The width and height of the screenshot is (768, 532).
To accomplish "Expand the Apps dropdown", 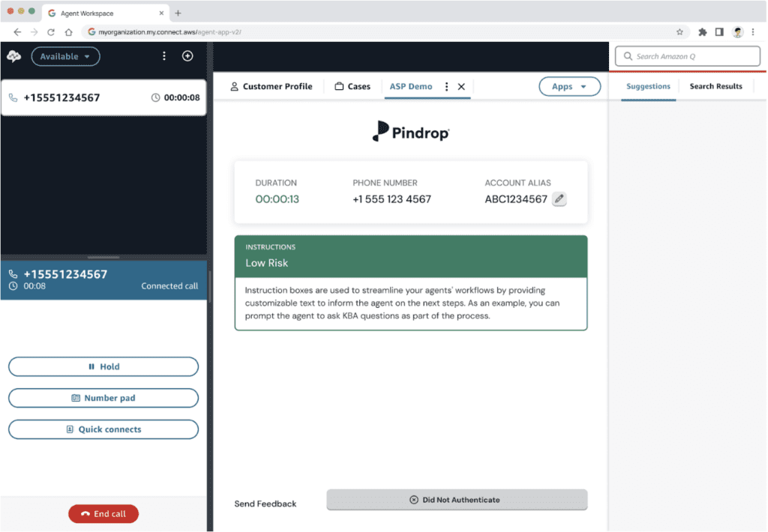I will (x=569, y=86).
